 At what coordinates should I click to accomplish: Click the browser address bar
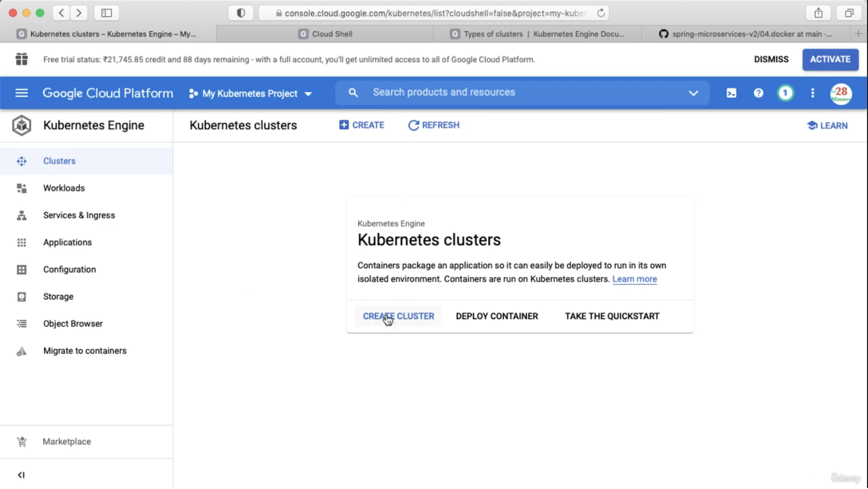point(434,13)
